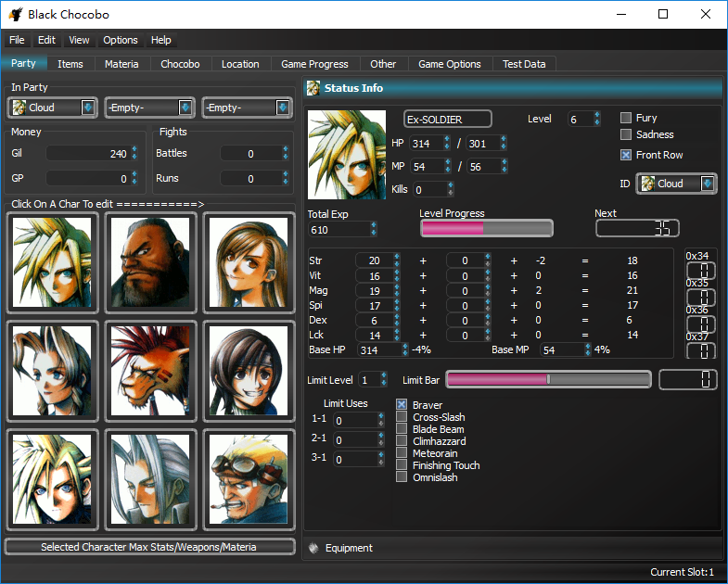Viewport: 728px width, 584px height.
Task: Switch to the Chocobo tab
Action: click(180, 64)
